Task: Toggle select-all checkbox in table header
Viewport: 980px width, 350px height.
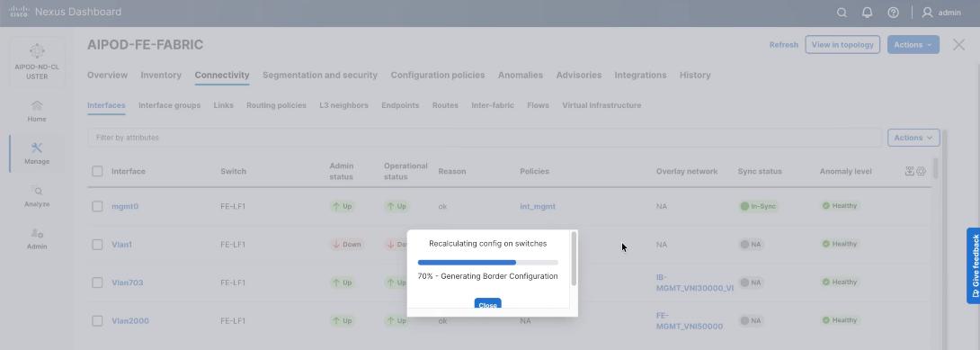Action: pos(97,171)
